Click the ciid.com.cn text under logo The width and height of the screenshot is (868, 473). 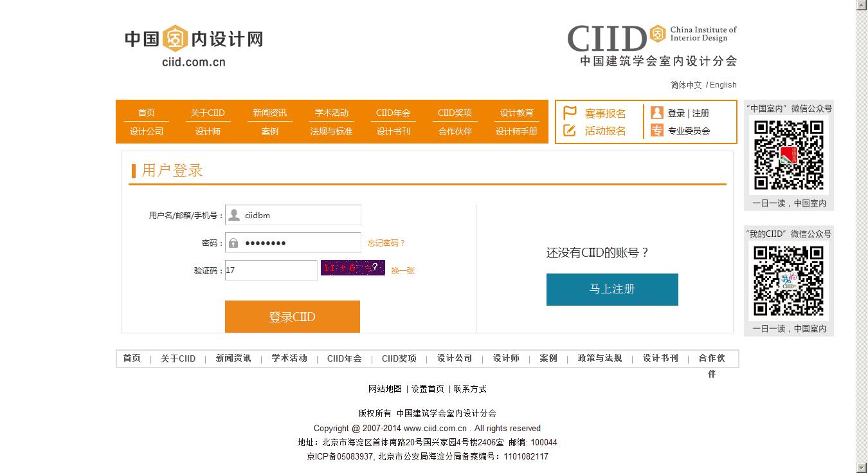coord(194,62)
